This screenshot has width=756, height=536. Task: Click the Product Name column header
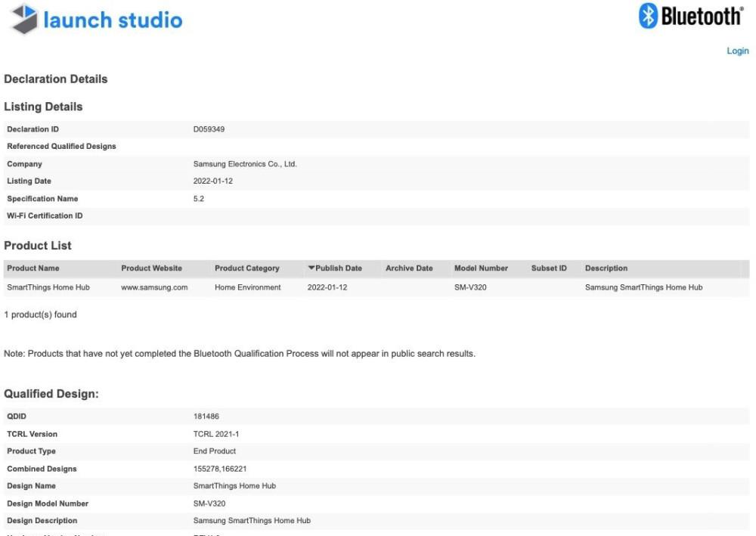tap(33, 268)
